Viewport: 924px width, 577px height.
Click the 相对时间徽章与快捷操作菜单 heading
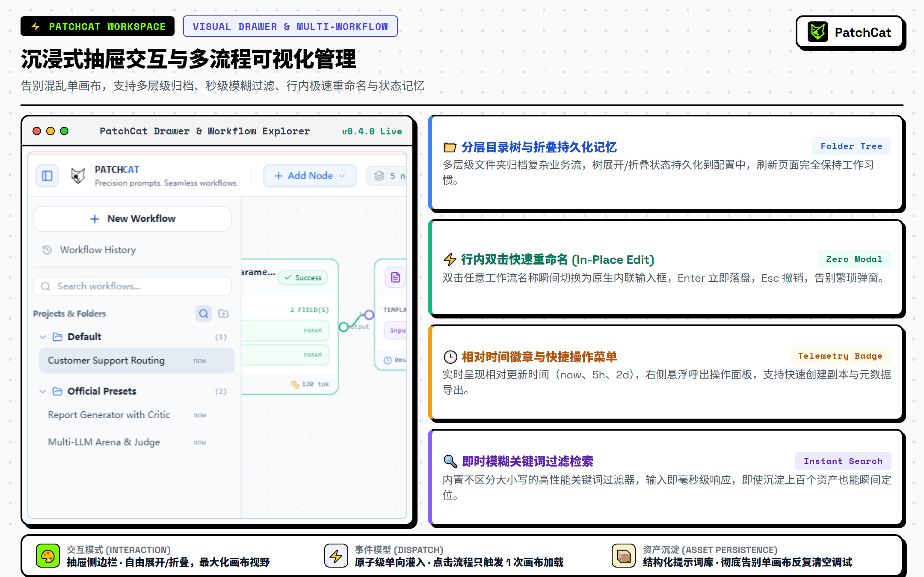[x=539, y=357]
